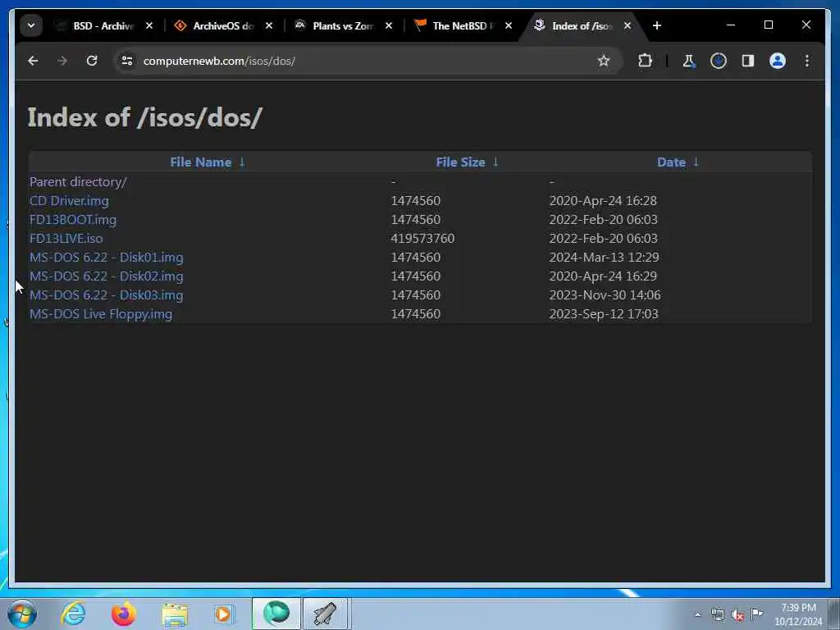Open the Windows Start menu
This screenshot has width=840, height=630.
(22, 614)
